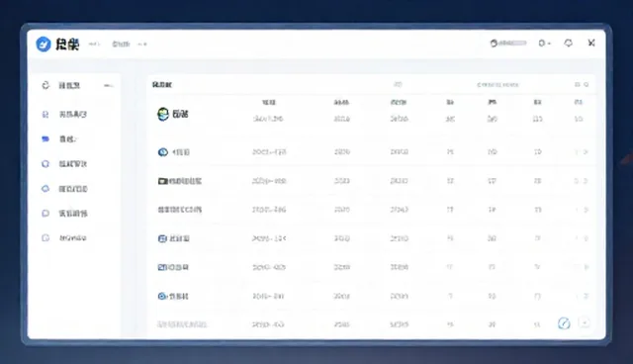Click the faded last row of the table
This screenshot has width=633, height=364.
[372, 324]
